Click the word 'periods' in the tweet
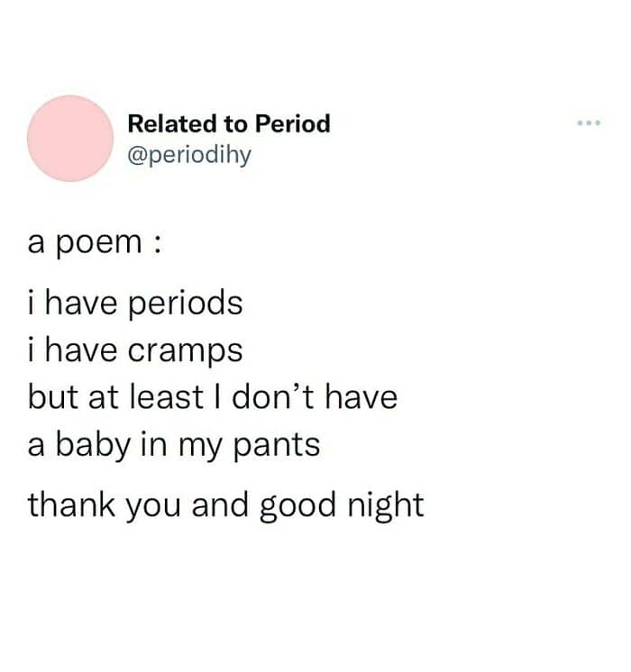Screen dimensions: 631x672 (x=186, y=304)
